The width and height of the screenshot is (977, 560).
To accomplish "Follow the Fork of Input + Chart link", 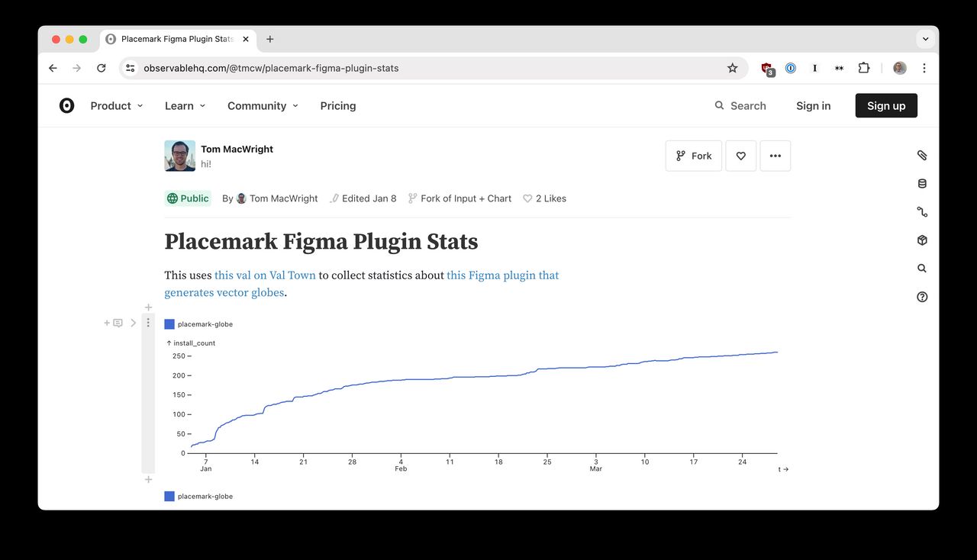I will click(x=466, y=198).
